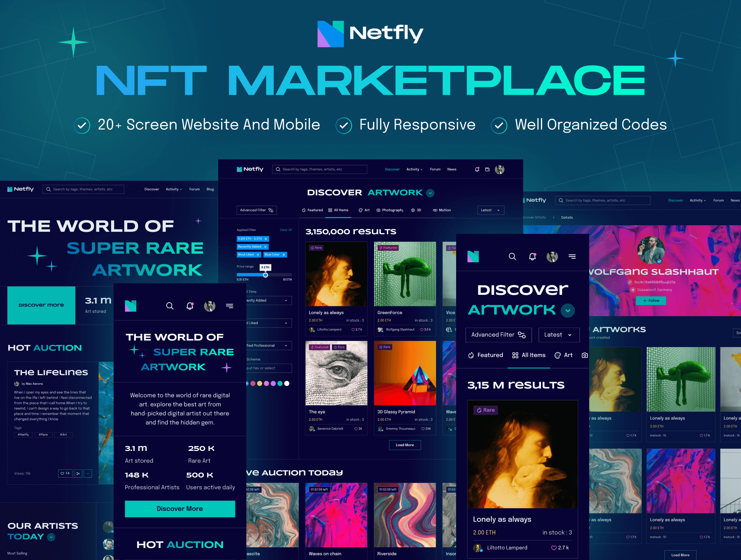Open Activity menu in center Discover page nav
741x560 pixels.
tap(414, 169)
